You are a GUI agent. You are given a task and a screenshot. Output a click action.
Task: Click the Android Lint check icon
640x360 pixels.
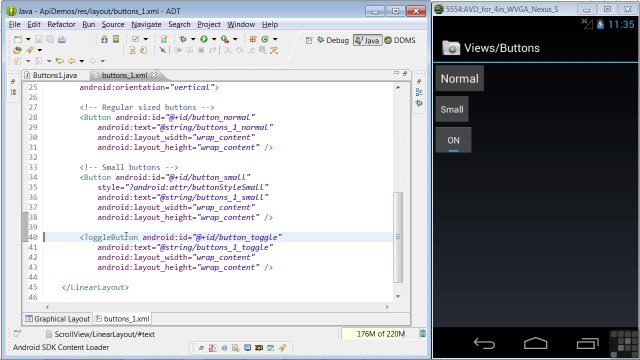[135, 39]
